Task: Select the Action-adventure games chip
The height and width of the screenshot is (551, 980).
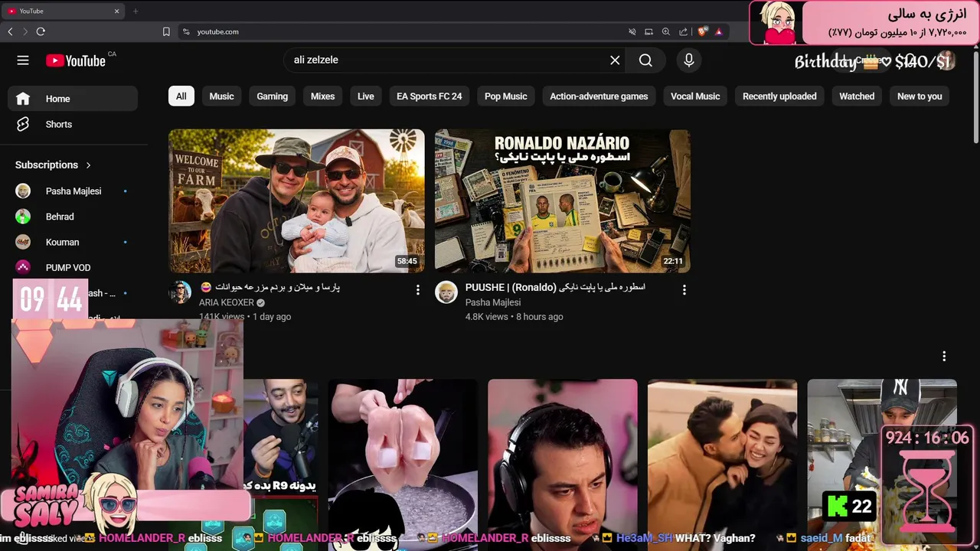Action: click(x=599, y=96)
